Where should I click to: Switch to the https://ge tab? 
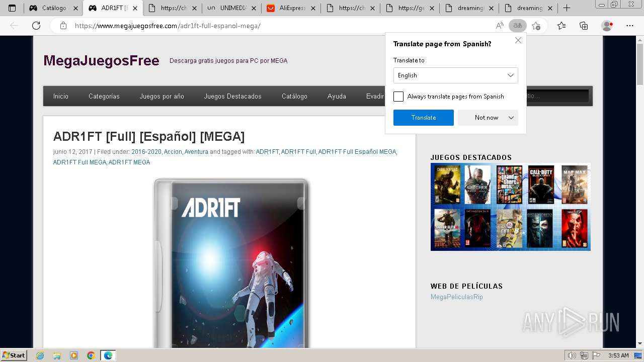click(410, 8)
